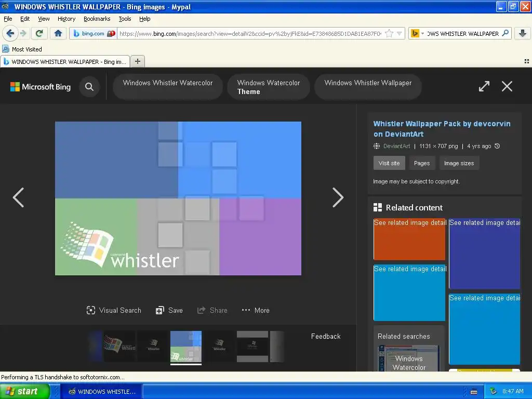This screenshot has height=399, width=532.
Task: Click the Bing search magnifier button
Action: tap(89, 87)
